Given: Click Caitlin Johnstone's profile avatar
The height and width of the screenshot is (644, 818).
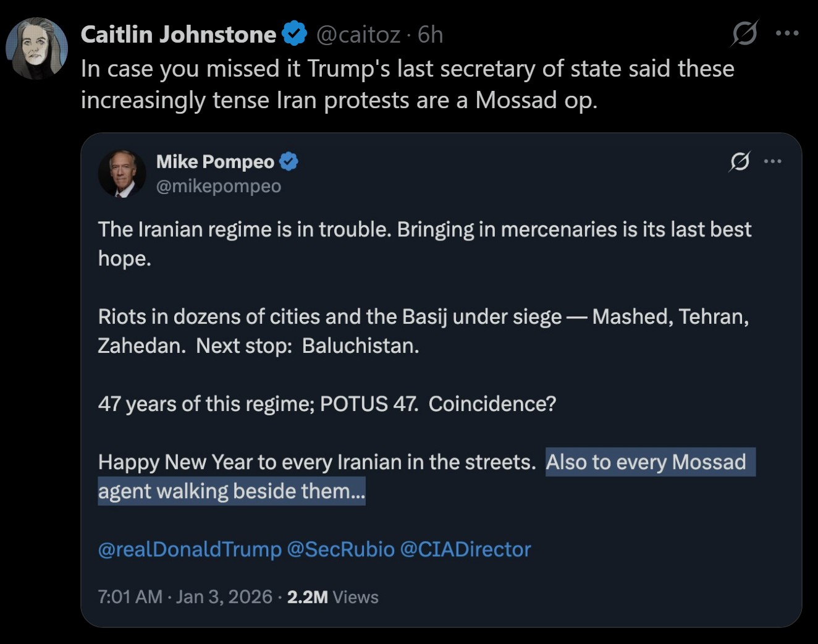Looking at the screenshot, I should [36, 49].
